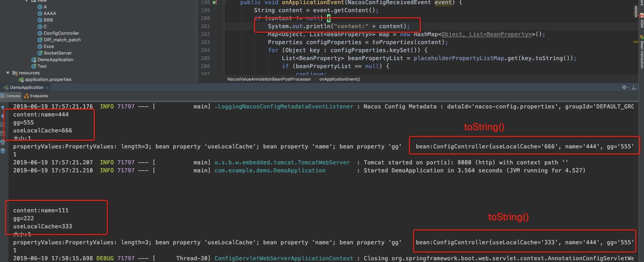Click the override gutter icon on line 198
The image size is (644, 262).
click(x=215, y=2)
